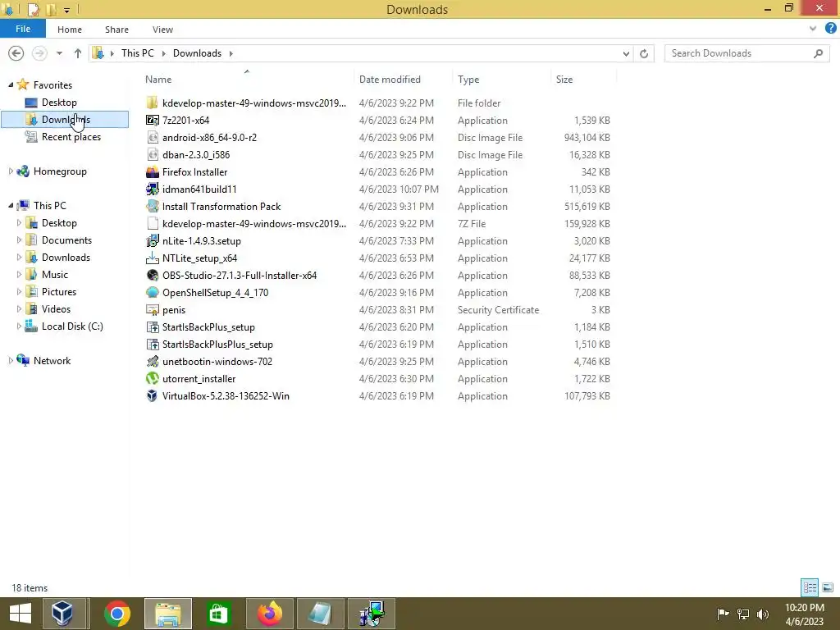Switch to large thumbnails view icon

click(828, 587)
